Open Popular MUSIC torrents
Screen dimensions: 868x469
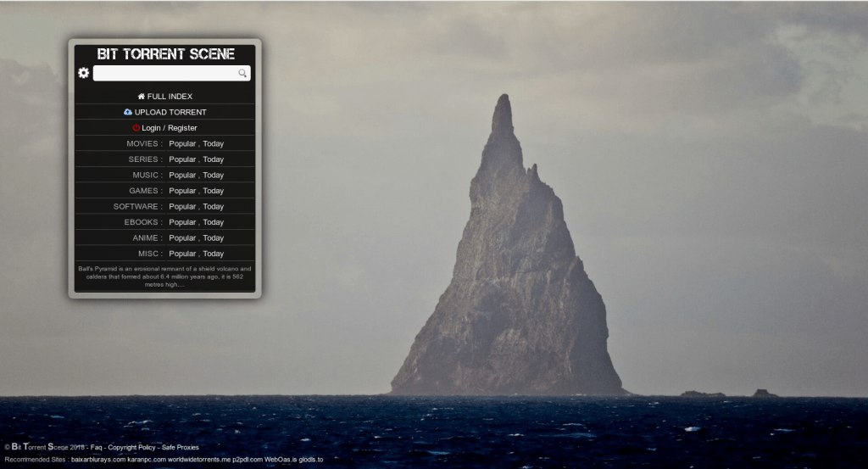182,176
